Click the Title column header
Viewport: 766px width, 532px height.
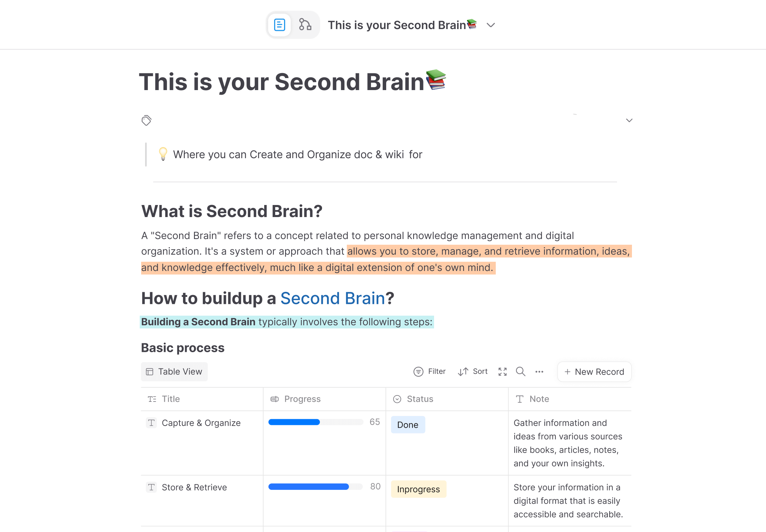170,399
